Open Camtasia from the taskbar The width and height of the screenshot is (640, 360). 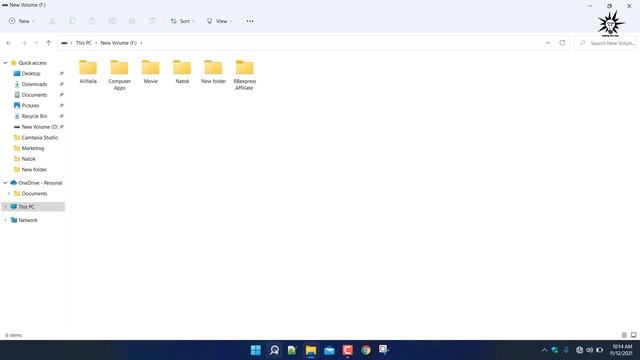(x=348, y=350)
